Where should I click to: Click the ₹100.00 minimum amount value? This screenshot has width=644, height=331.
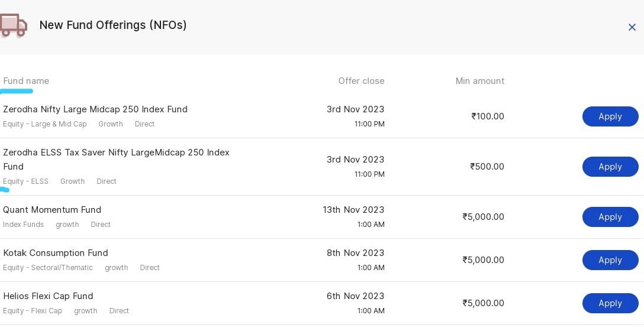488,116
